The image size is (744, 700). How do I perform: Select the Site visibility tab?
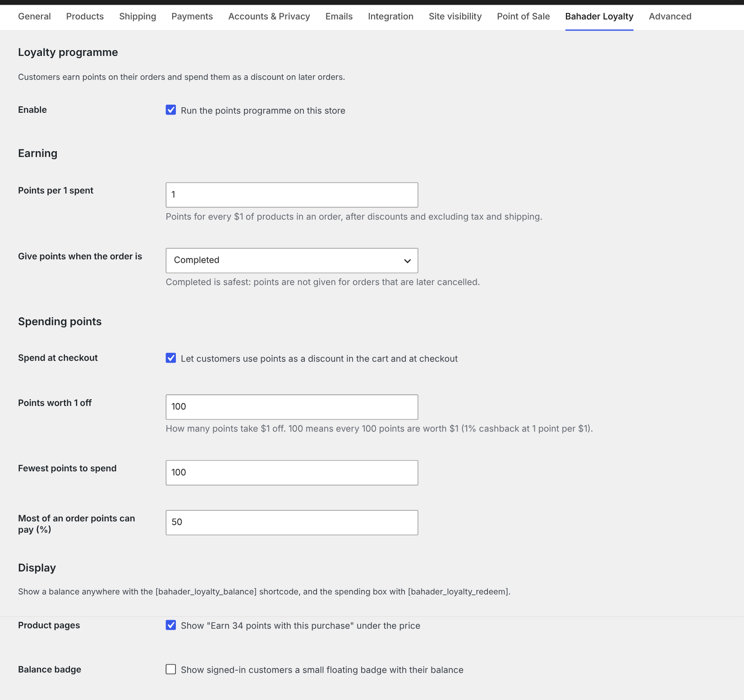click(455, 16)
